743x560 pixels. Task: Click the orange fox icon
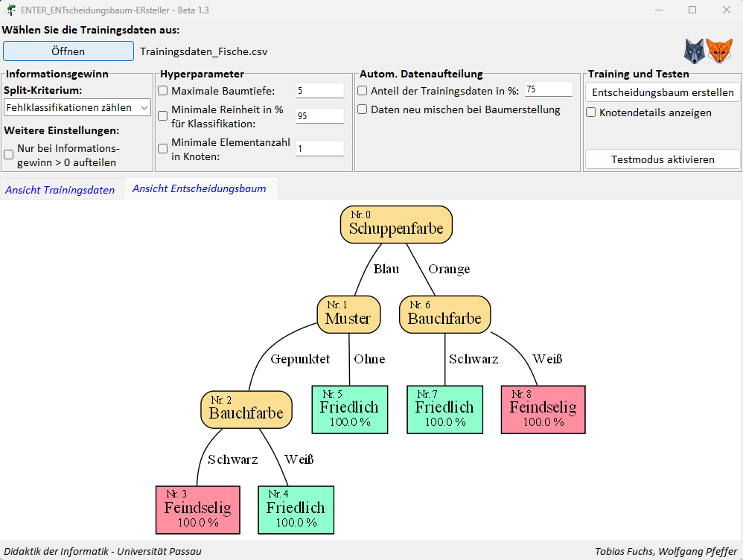719,51
